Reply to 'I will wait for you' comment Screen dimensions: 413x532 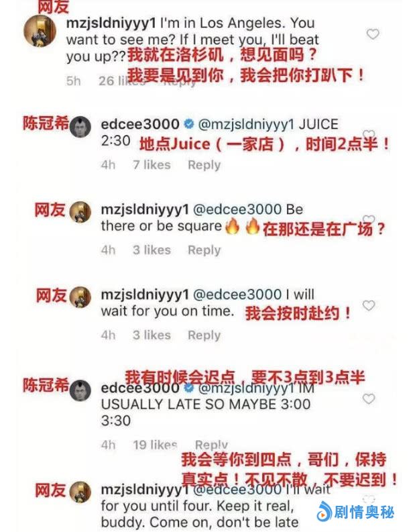point(204,335)
